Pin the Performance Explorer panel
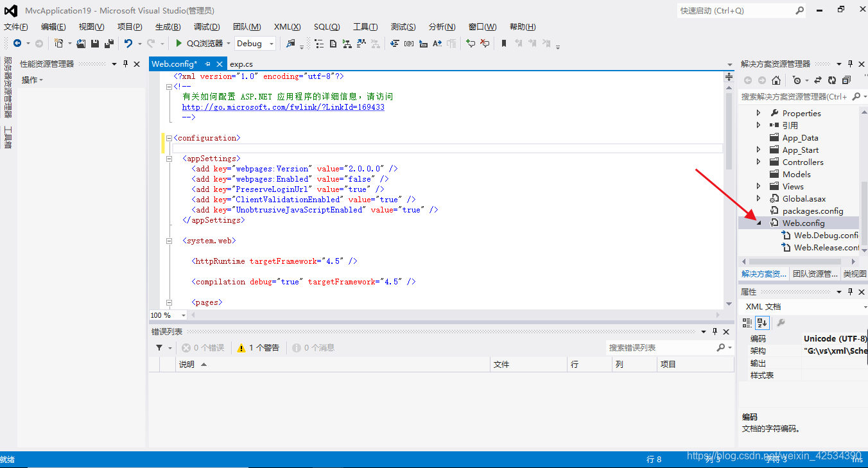 [x=125, y=64]
